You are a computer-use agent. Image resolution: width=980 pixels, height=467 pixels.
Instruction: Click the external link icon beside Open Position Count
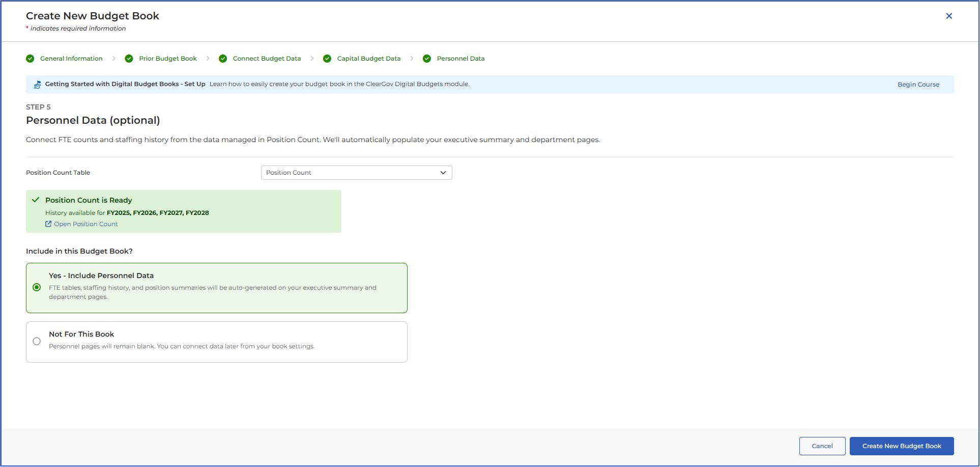coord(48,224)
